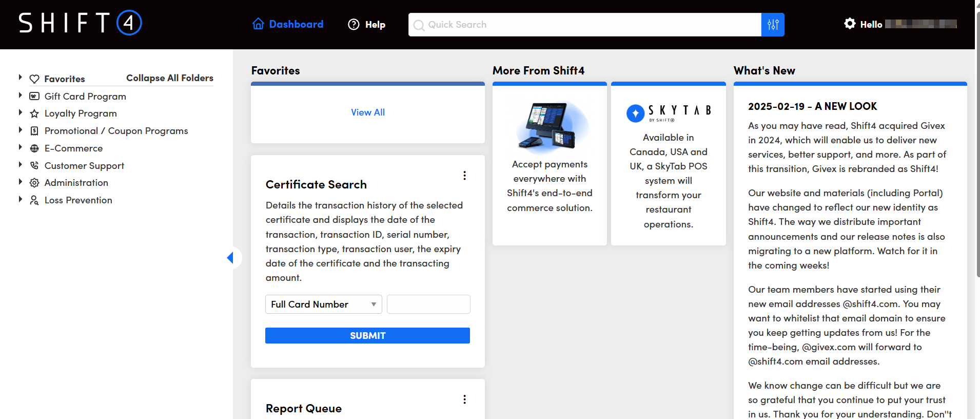Open the Full Card Number dropdown

pyautogui.click(x=323, y=304)
